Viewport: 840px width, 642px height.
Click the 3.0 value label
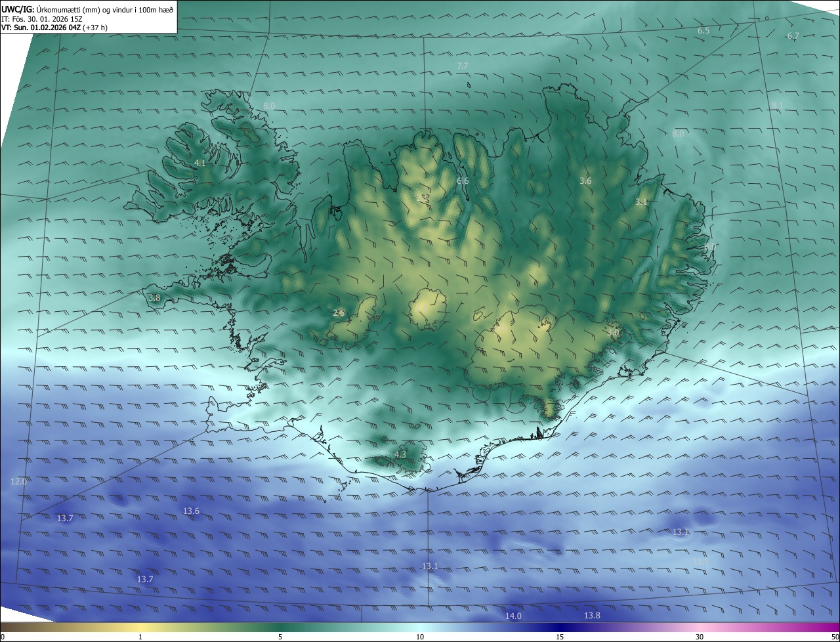pyautogui.click(x=613, y=333)
